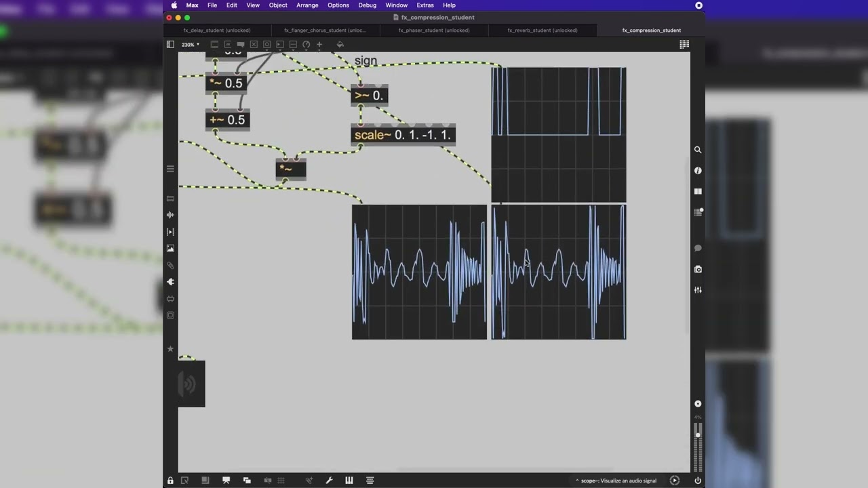Select the fx_compression_student tab
This screenshot has width=868, height=488.
click(651, 30)
